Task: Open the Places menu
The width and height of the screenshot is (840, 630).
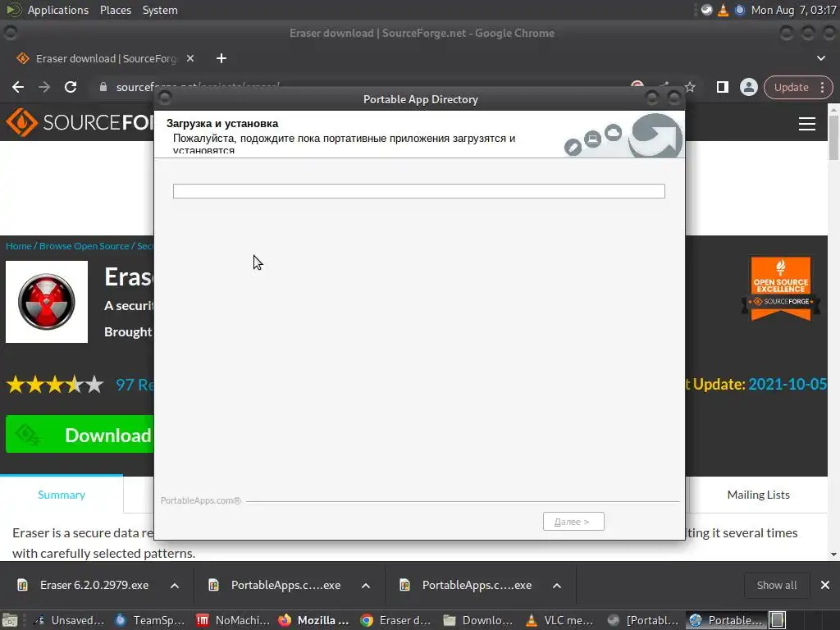Action: click(x=115, y=10)
